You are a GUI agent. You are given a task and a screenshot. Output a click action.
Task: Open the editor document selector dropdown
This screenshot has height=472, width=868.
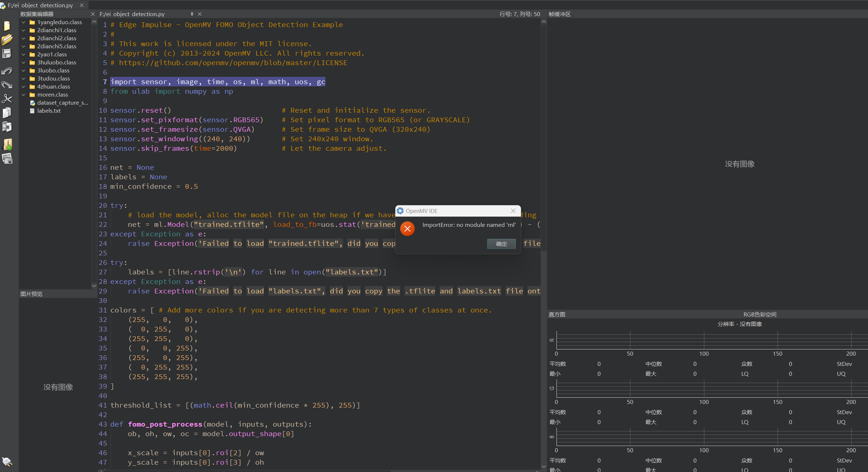coord(192,14)
